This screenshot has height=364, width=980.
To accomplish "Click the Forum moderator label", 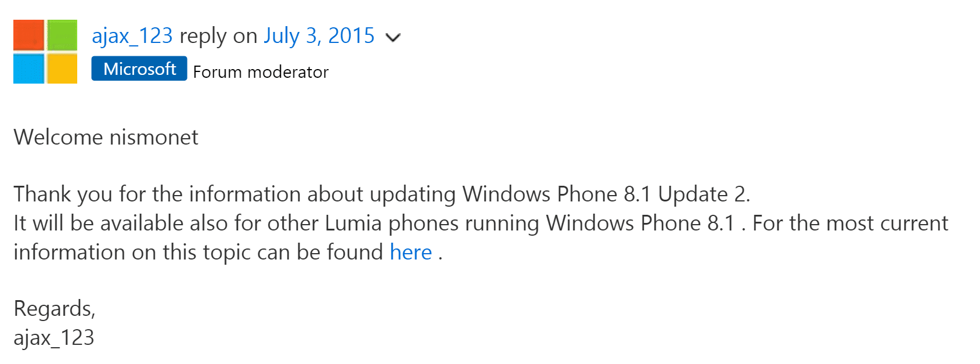I will pyautogui.click(x=261, y=72).
